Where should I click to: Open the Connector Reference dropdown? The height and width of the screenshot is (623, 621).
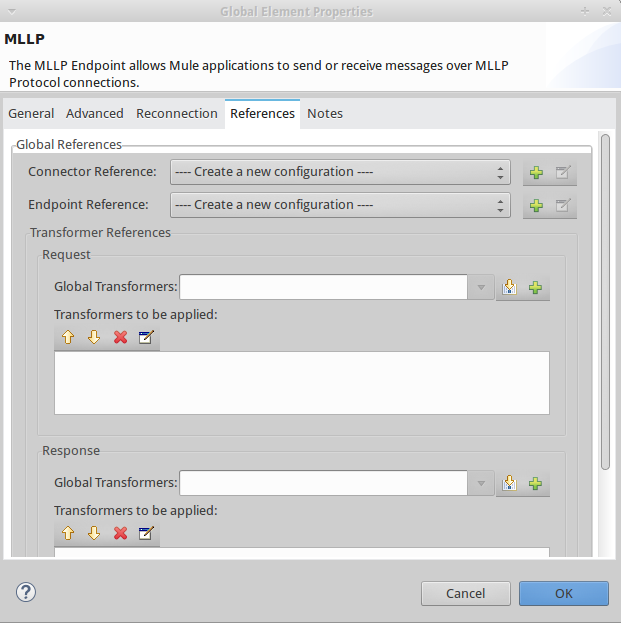click(x=340, y=172)
